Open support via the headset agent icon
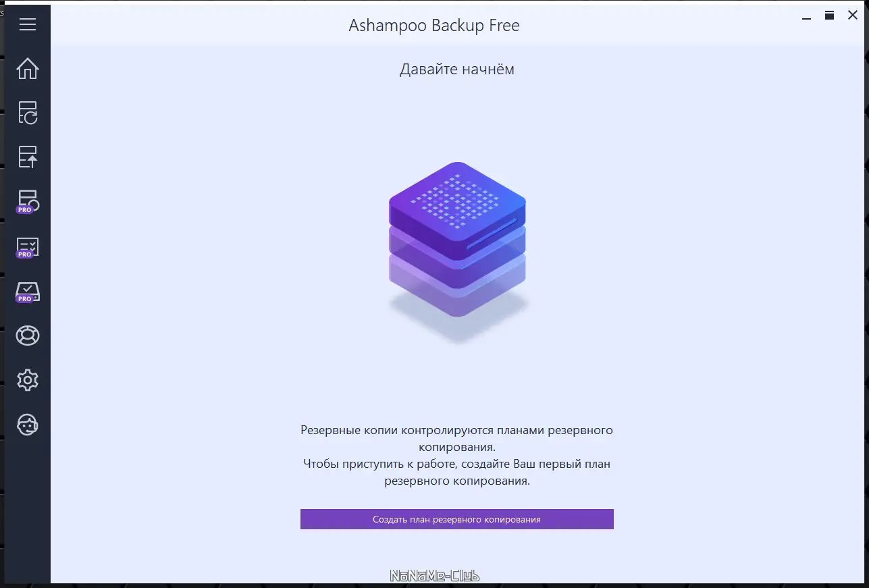869x588 pixels. 28,425
